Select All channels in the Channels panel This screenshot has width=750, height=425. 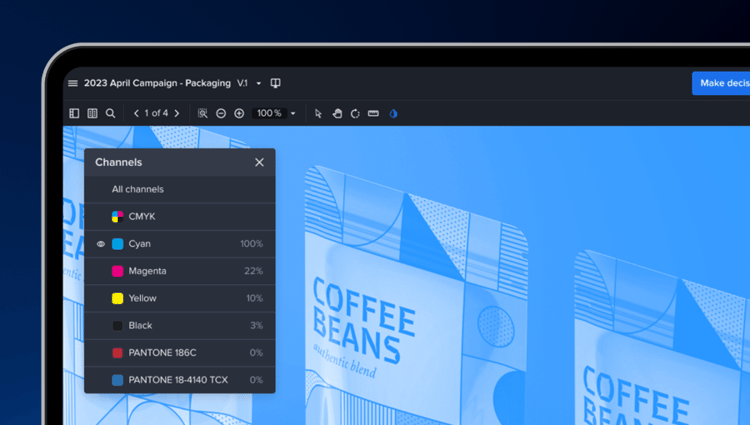(138, 189)
